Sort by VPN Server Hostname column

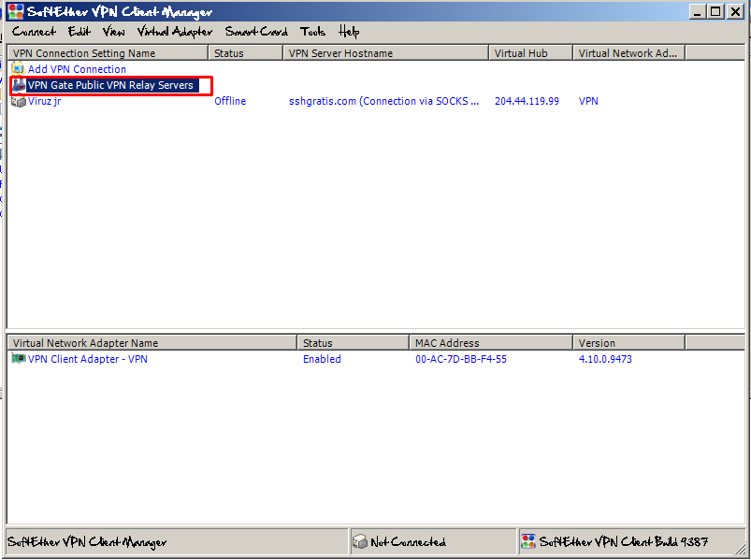pos(386,53)
